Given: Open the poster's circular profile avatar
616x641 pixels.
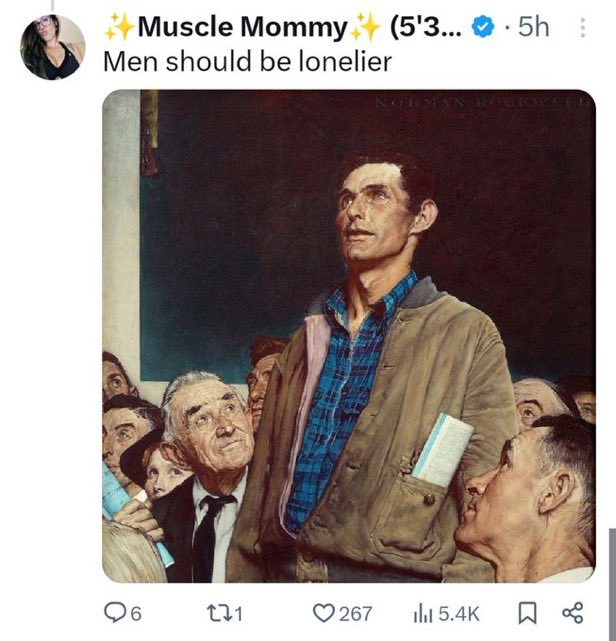Looking at the screenshot, I should 53,47.
